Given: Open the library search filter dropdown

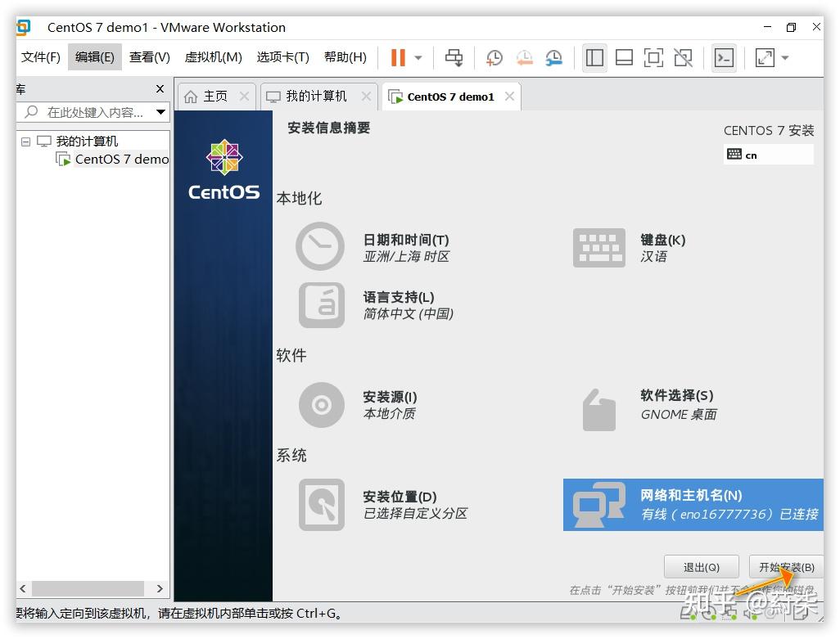Looking at the screenshot, I should [x=160, y=110].
